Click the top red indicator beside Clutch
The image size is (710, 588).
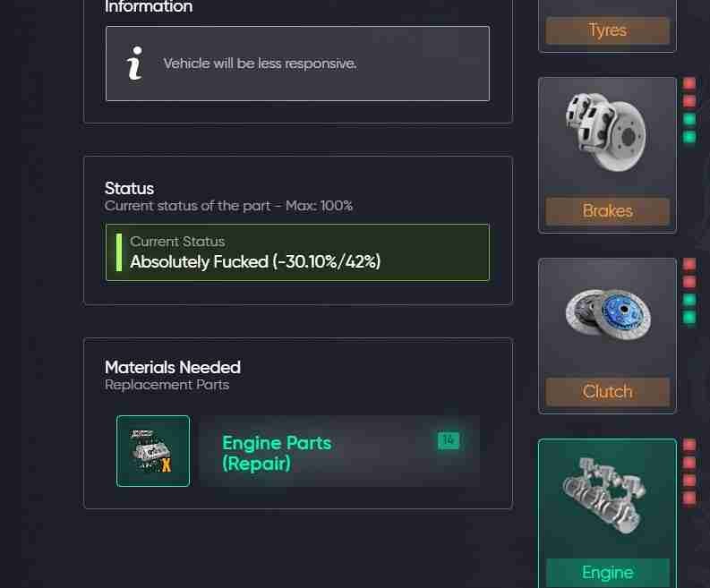click(x=689, y=264)
